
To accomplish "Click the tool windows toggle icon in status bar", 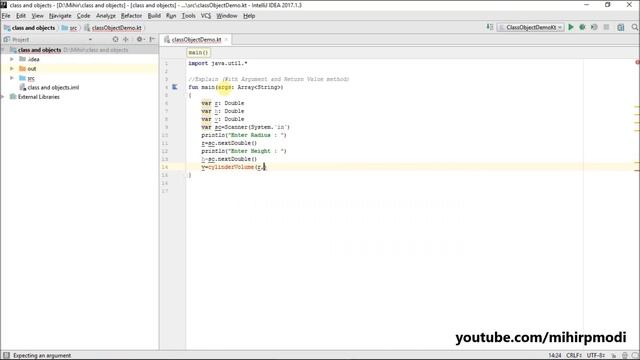I will click(x=6, y=355).
